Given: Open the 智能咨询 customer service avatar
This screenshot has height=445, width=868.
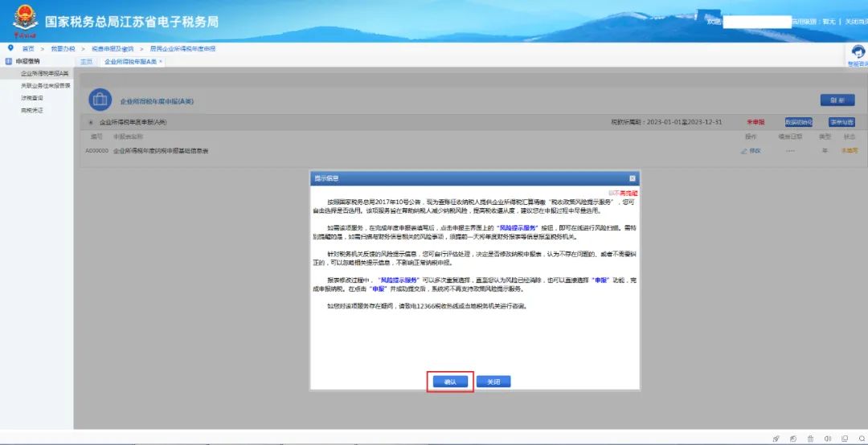Looking at the screenshot, I should [858, 53].
